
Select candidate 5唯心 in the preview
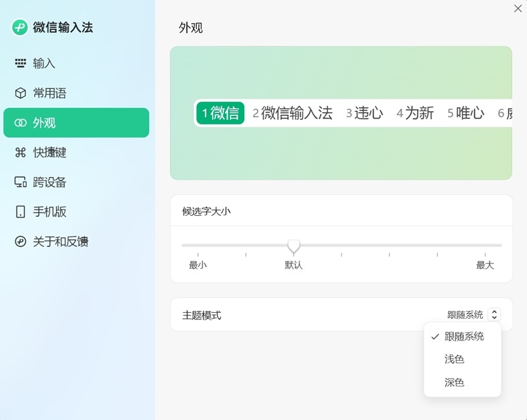tap(466, 112)
